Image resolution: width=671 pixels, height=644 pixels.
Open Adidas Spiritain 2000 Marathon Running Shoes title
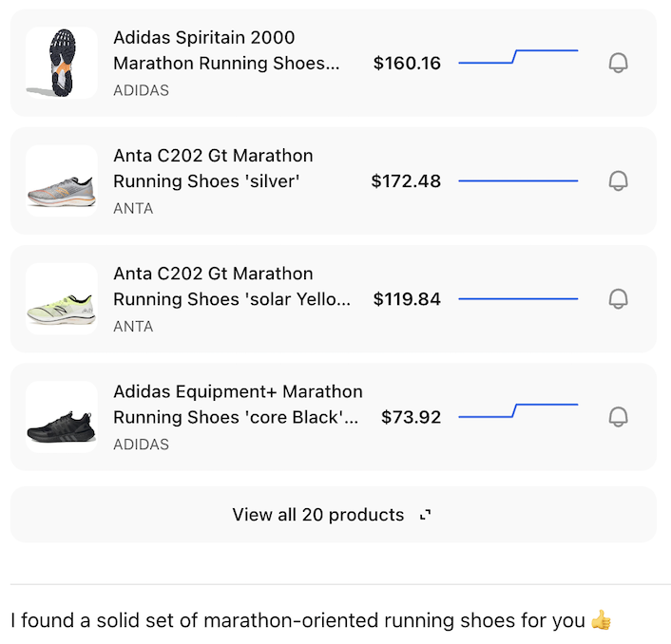[x=225, y=50]
